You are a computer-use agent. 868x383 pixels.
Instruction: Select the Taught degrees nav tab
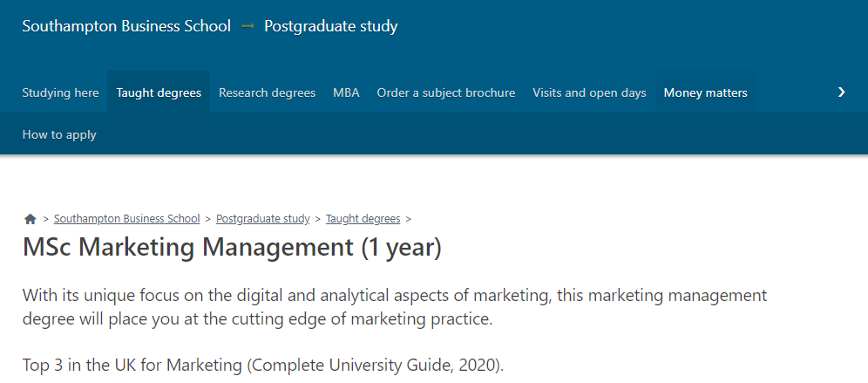tap(159, 92)
